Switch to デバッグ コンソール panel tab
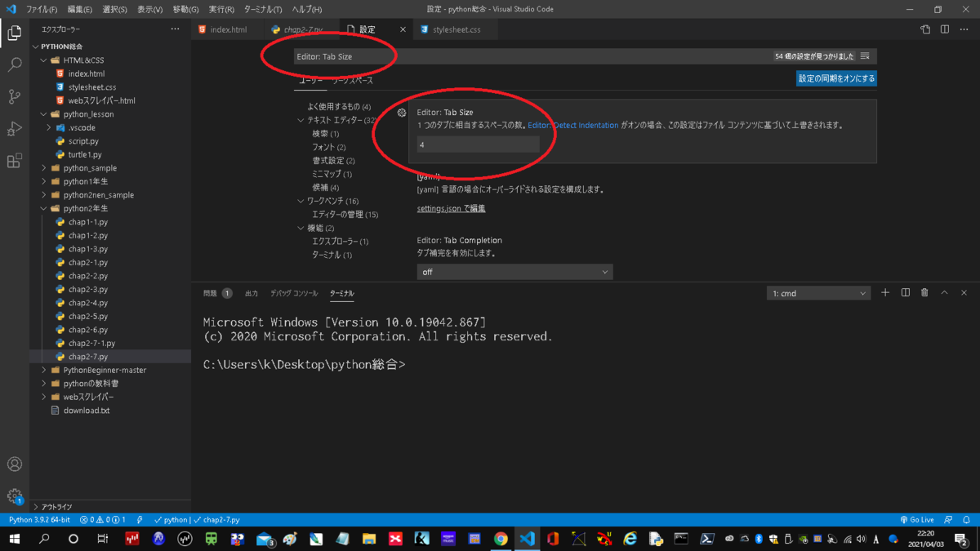Image resolution: width=980 pixels, height=551 pixels. click(294, 293)
